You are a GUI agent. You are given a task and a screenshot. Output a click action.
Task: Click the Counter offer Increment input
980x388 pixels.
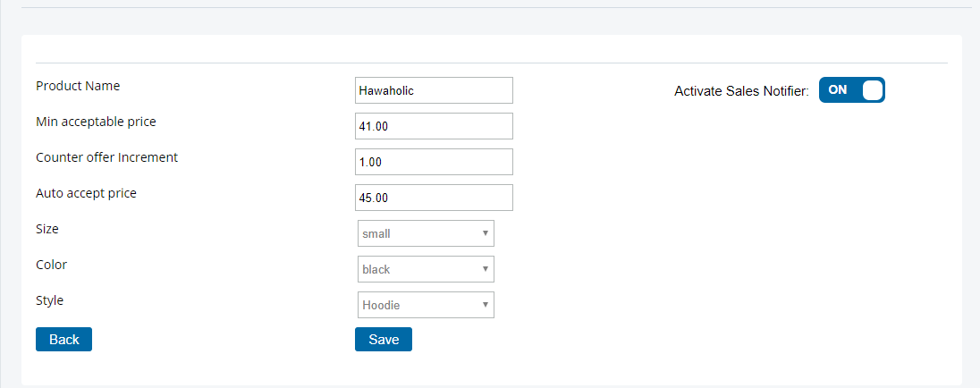click(434, 162)
